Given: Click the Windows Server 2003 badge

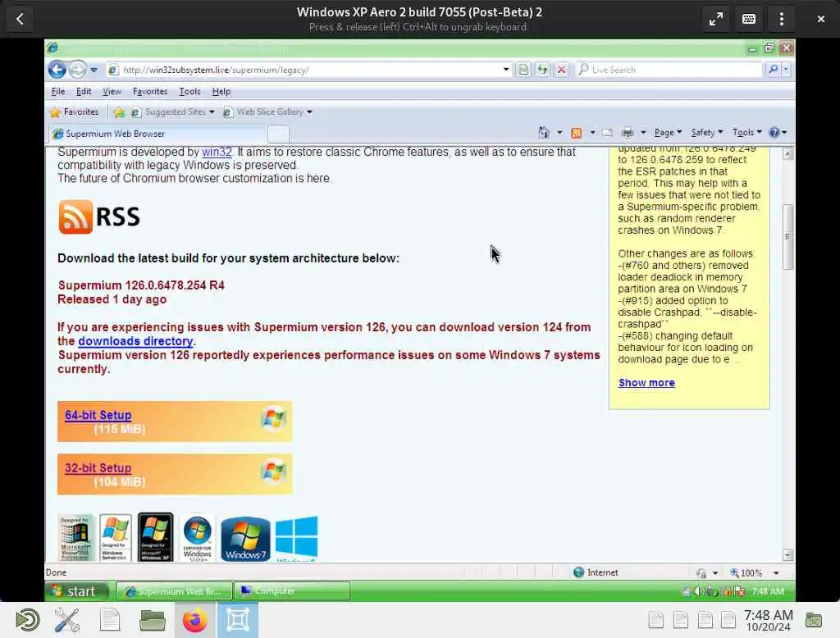Looking at the screenshot, I should [115, 538].
